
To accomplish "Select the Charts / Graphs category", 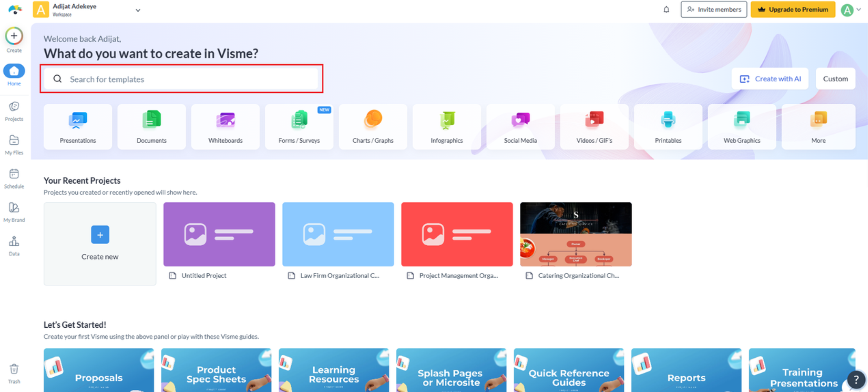I will [373, 127].
